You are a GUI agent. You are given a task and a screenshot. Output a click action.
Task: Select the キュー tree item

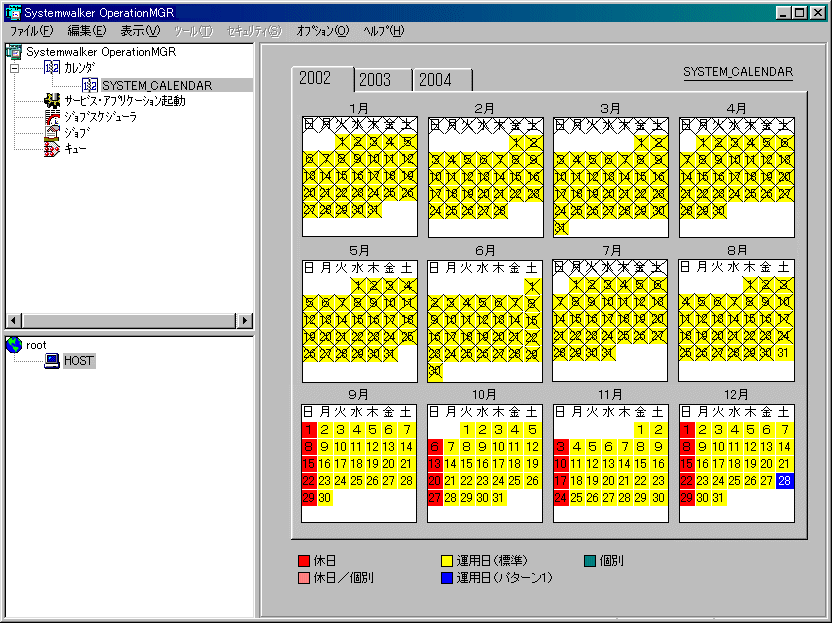pyautogui.click(x=75, y=149)
